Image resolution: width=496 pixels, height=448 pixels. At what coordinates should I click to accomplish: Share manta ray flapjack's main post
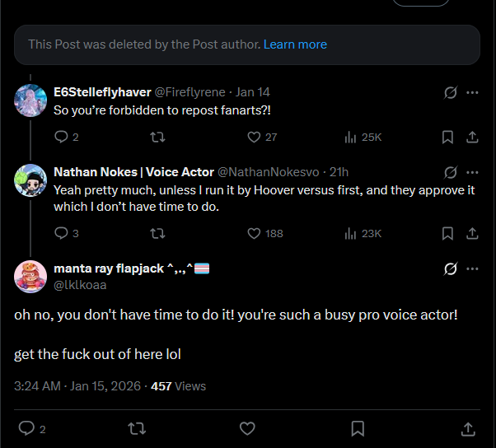pos(468,429)
